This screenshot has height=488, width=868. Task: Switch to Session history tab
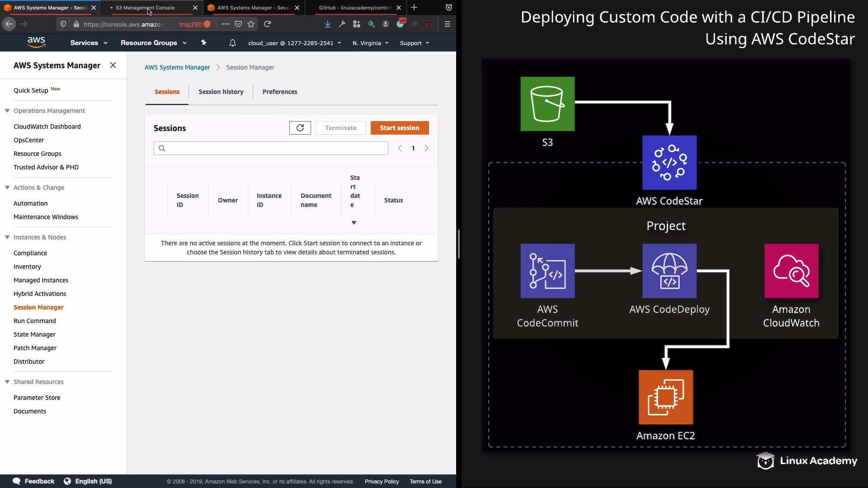[221, 92]
